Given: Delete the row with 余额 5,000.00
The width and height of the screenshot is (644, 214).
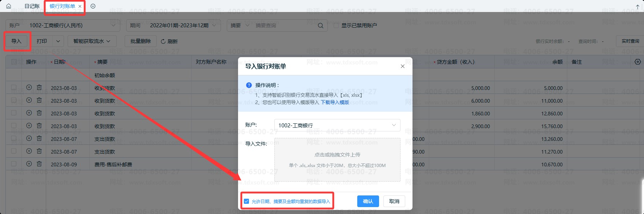Looking at the screenshot, I should (39, 87).
